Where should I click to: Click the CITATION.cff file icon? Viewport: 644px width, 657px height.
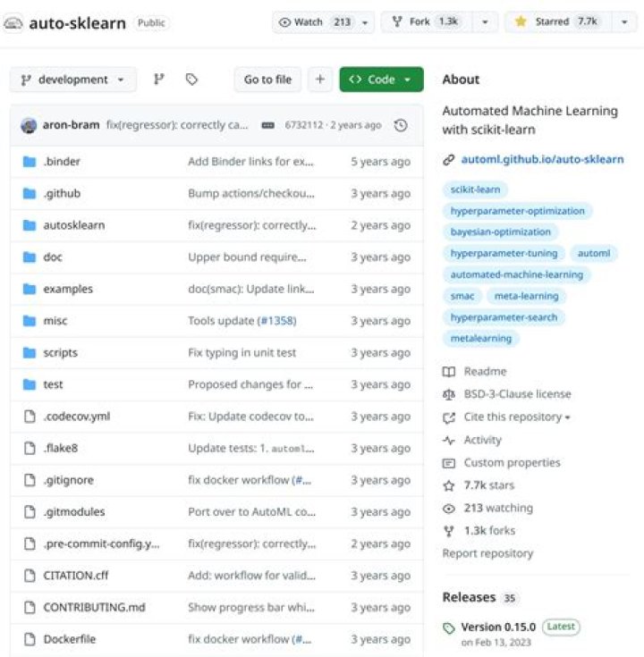[x=30, y=576]
